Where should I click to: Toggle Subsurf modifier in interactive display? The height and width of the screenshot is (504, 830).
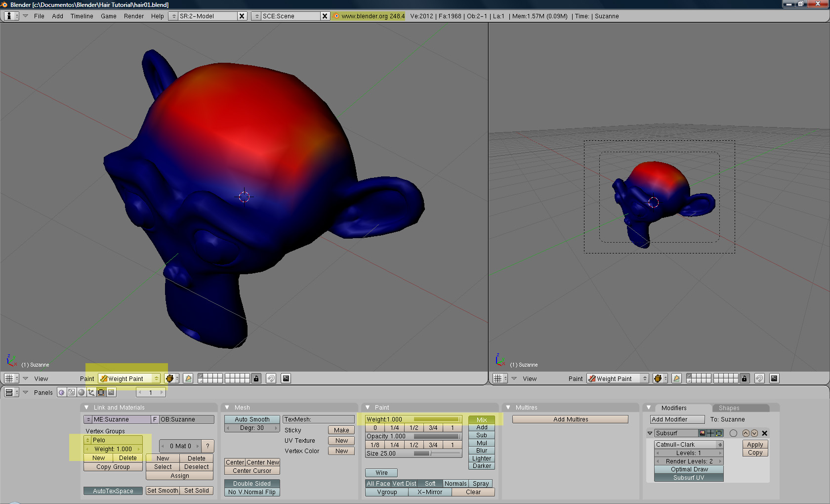pos(710,433)
